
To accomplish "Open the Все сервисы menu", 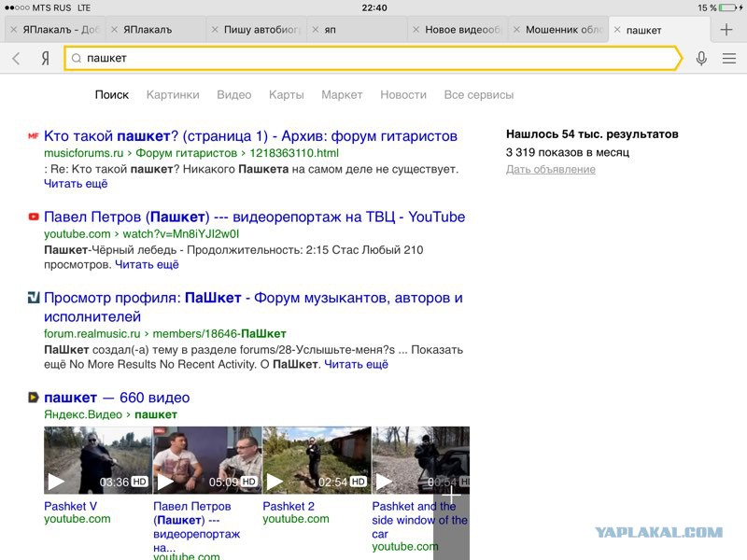I will (479, 95).
